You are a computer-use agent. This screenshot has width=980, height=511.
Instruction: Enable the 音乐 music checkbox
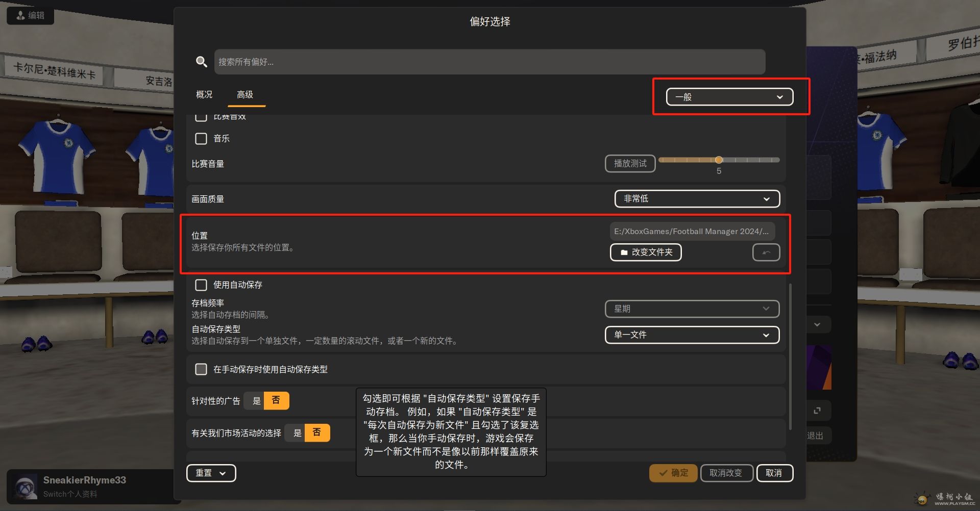pyautogui.click(x=201, y=139)
